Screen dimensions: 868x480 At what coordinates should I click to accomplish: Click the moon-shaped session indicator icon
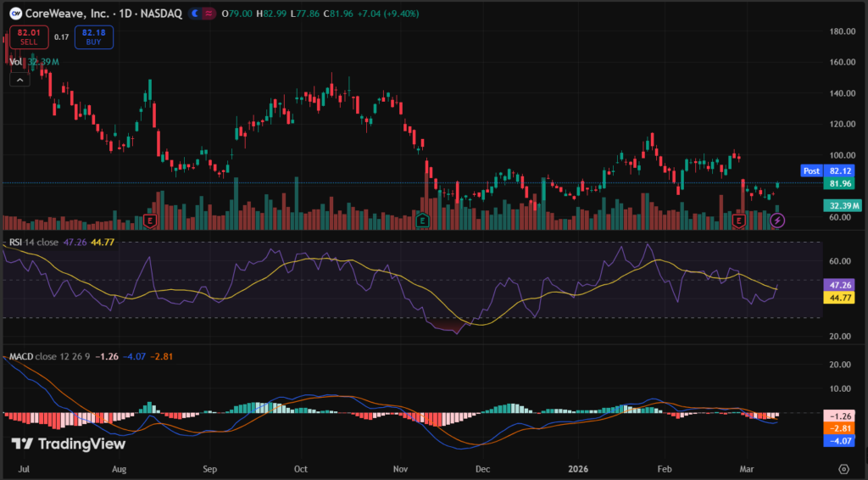196,13
